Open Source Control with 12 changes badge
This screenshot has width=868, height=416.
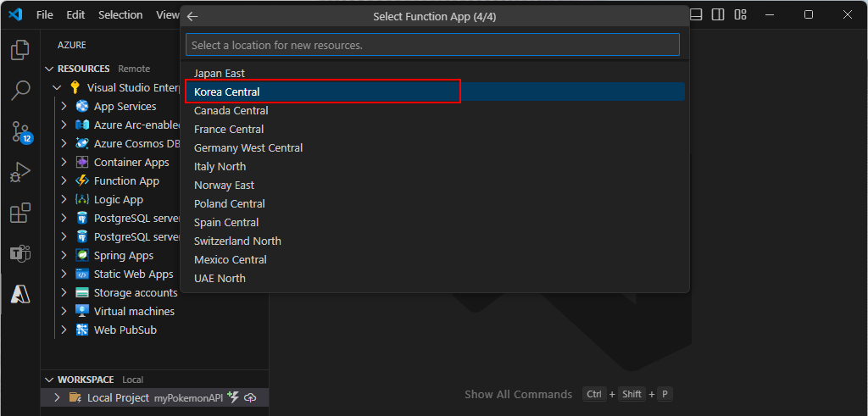(21, 131)
